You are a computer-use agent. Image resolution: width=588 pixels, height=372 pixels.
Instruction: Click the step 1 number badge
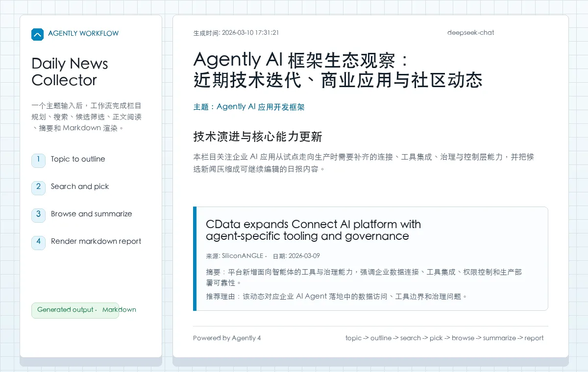tap(38, 161)
